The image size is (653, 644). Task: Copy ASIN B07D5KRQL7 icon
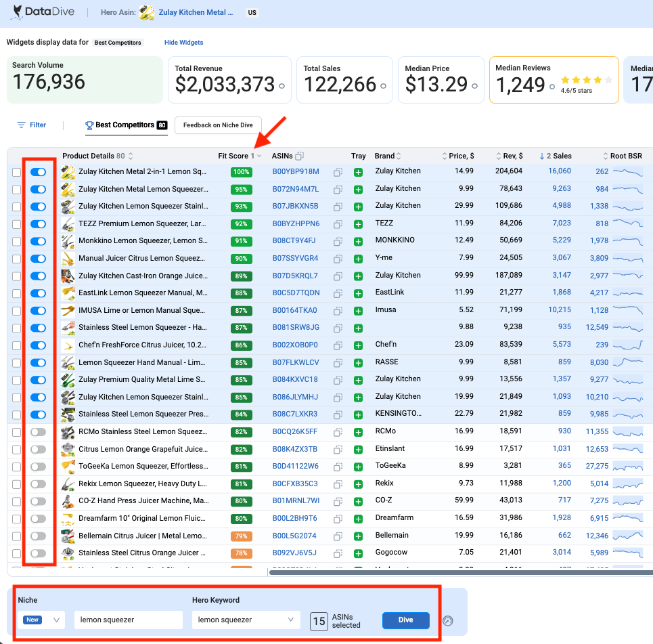338,276
